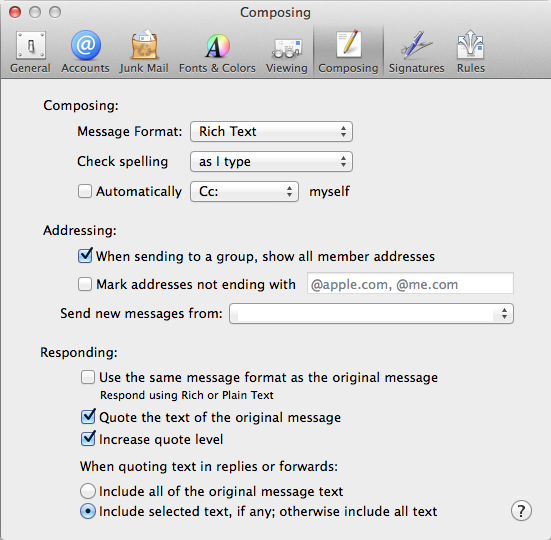Viewport: 551px width, 540px height.
Task: Click "Respond using Rich or Plain Text" note
Action: coord(187,395)
